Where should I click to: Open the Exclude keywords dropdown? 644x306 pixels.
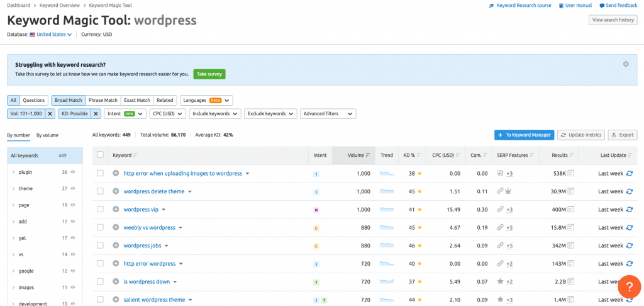pos(270,114)
